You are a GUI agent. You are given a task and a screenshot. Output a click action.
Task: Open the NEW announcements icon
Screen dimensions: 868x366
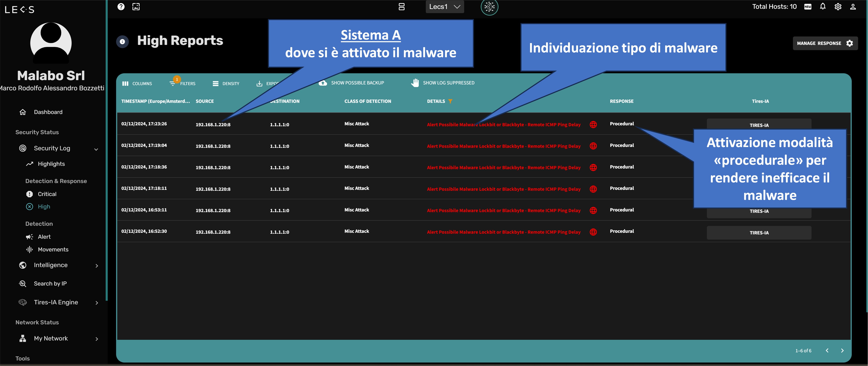[x=807, y=7]
